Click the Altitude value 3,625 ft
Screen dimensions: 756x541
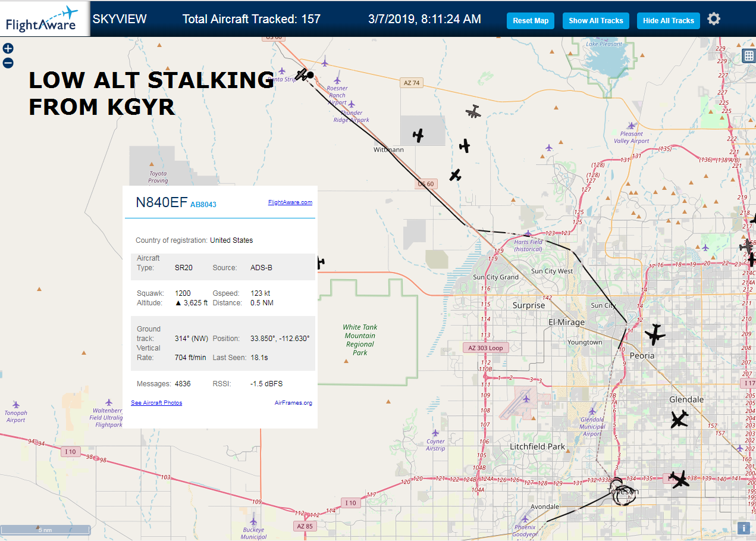click(192, 303)
